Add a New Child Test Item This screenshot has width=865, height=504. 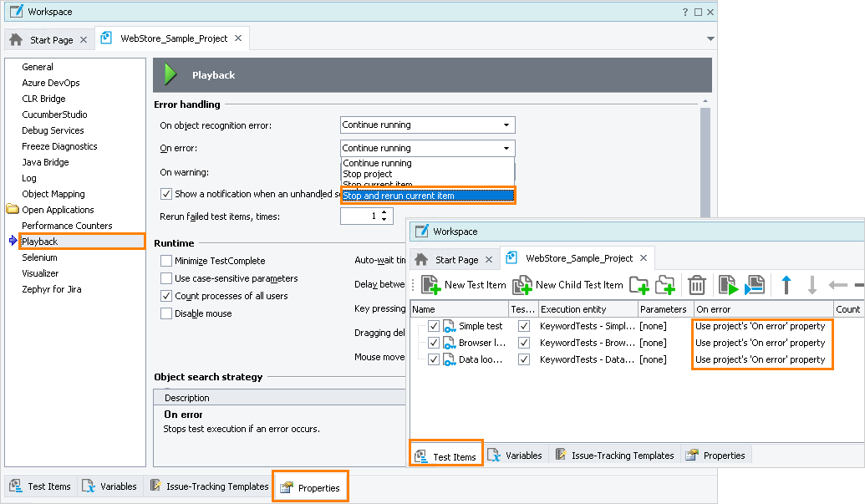coord(567,285)
